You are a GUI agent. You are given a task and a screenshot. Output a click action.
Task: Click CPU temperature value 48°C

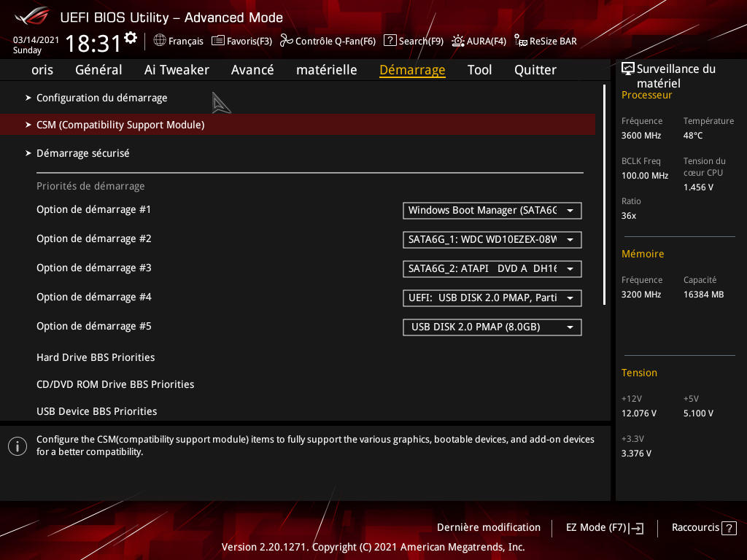693,136
